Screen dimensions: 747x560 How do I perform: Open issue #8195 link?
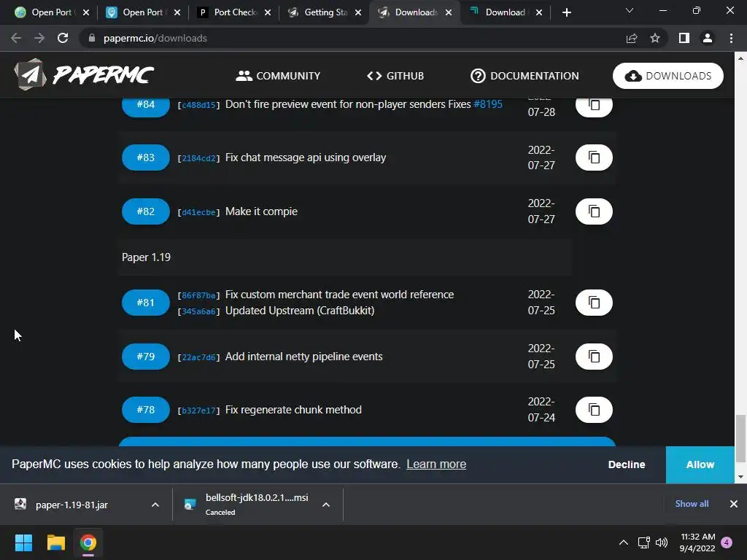point(488,104)
